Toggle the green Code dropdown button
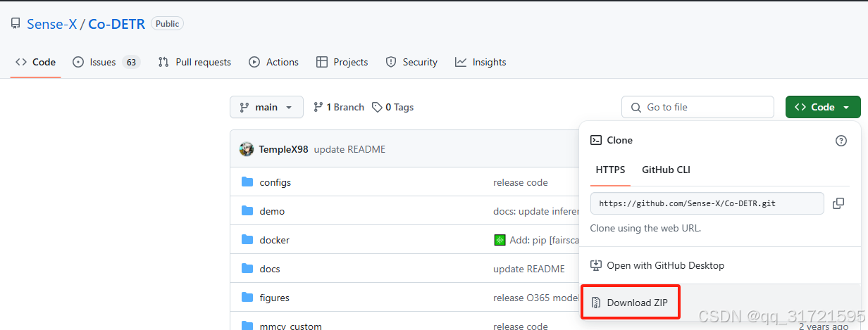The image size is (868, 330). tap(823, 107)
